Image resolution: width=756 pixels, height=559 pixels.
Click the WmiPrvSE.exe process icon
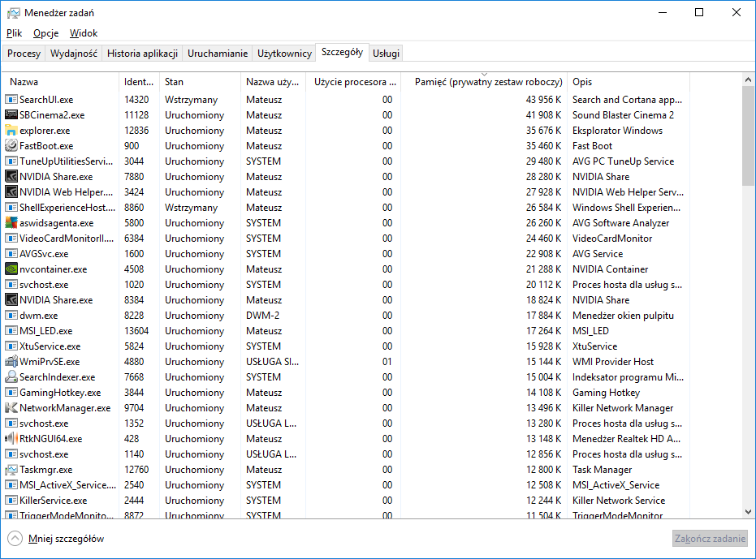pyautogui.click(x=11, y=362)
